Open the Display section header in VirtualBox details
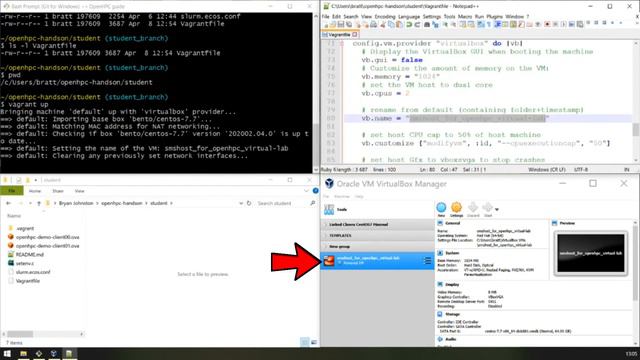This screenshot has height=360, width=640. [452, 284]
